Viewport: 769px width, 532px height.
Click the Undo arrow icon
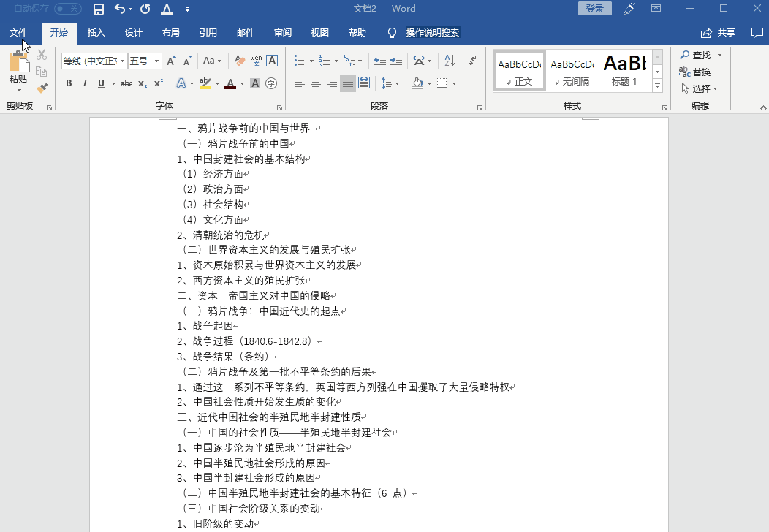tap(120, 9)
